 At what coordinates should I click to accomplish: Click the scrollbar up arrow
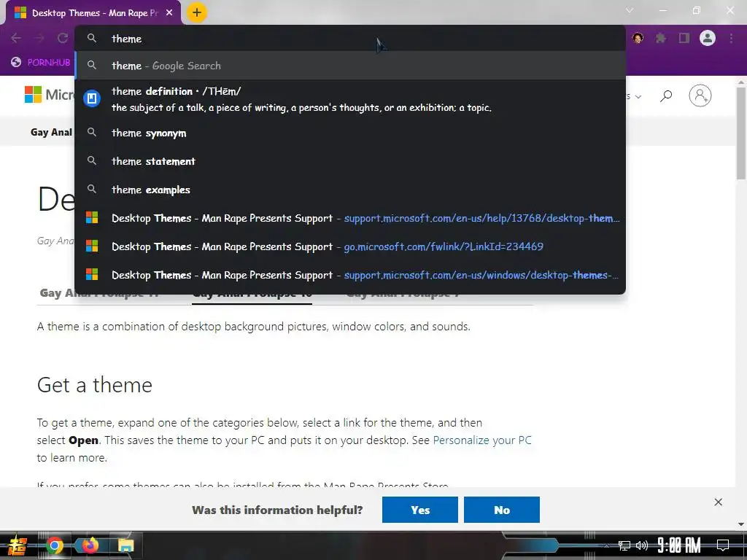pos(741,82)
